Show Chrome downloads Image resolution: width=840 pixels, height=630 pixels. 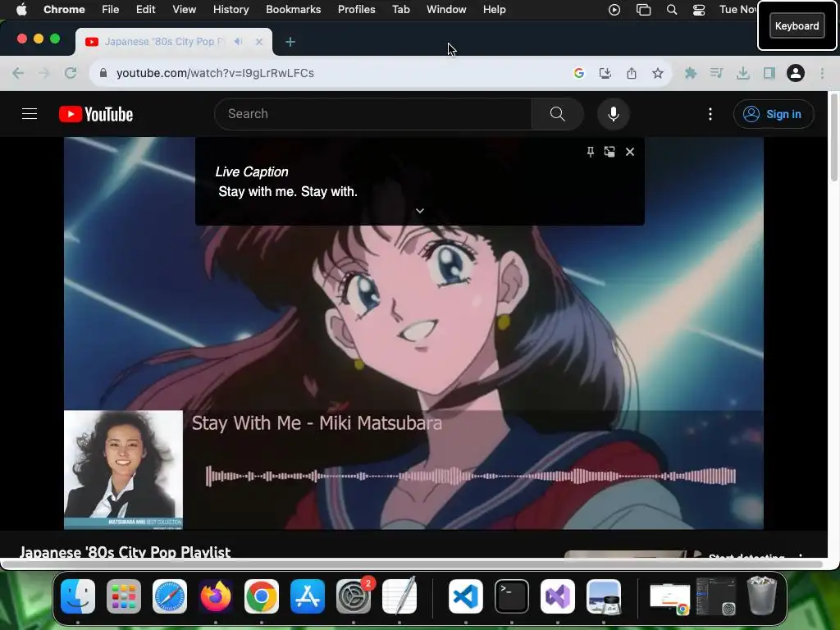pyautogui.click(x=742, y=73)
